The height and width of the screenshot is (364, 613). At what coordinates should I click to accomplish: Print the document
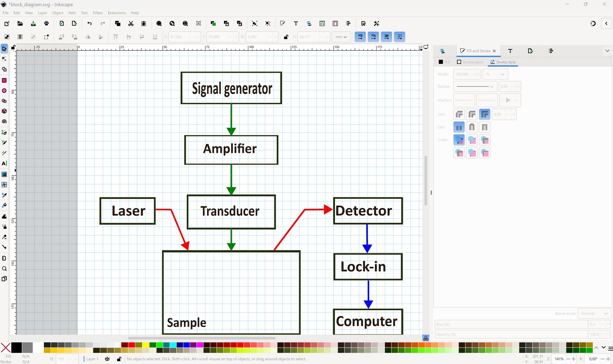coord(46,23)
